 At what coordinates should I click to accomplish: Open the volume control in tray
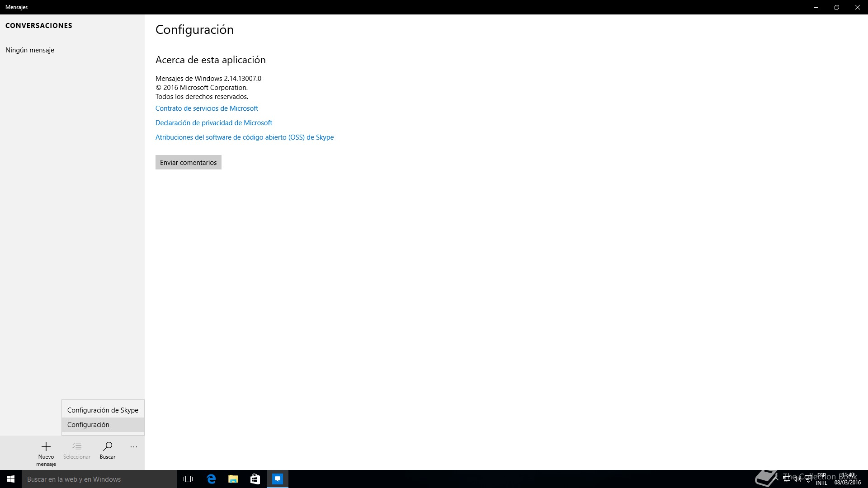797,479
